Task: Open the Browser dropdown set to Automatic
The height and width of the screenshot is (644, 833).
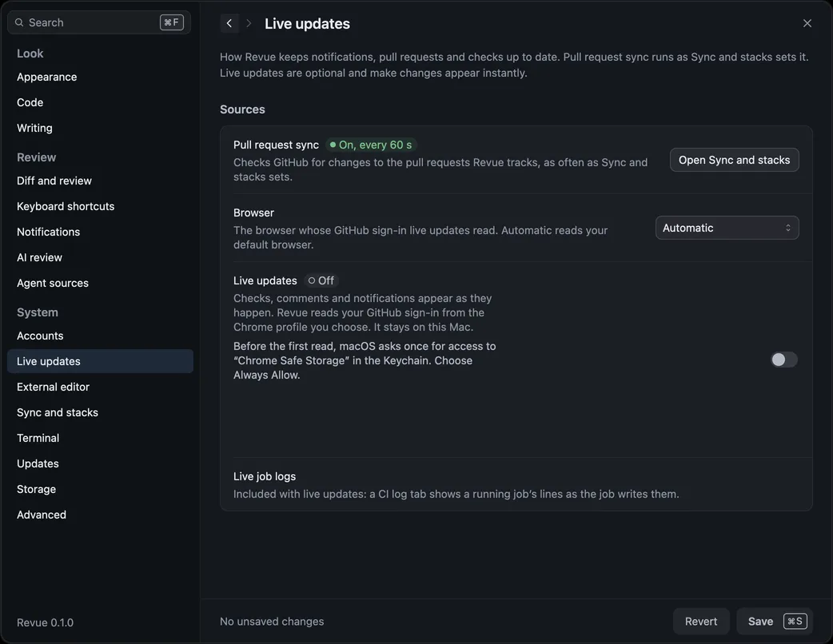Action: (727, 228)
